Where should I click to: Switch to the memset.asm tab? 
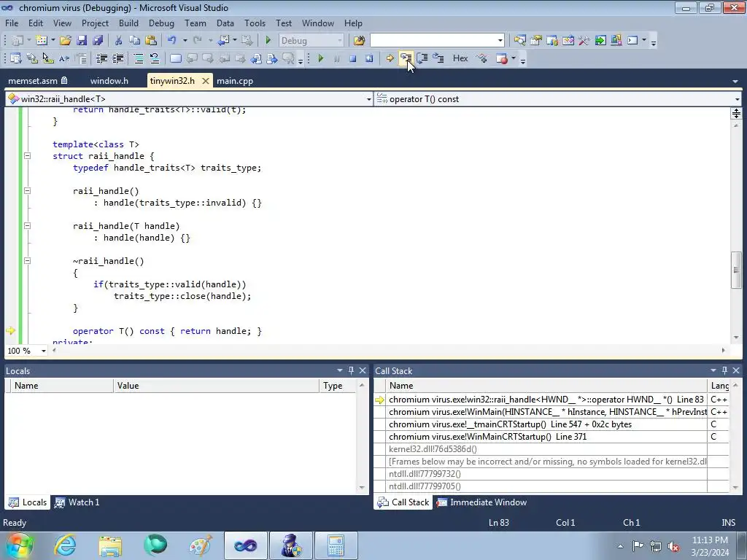[38, 81]
